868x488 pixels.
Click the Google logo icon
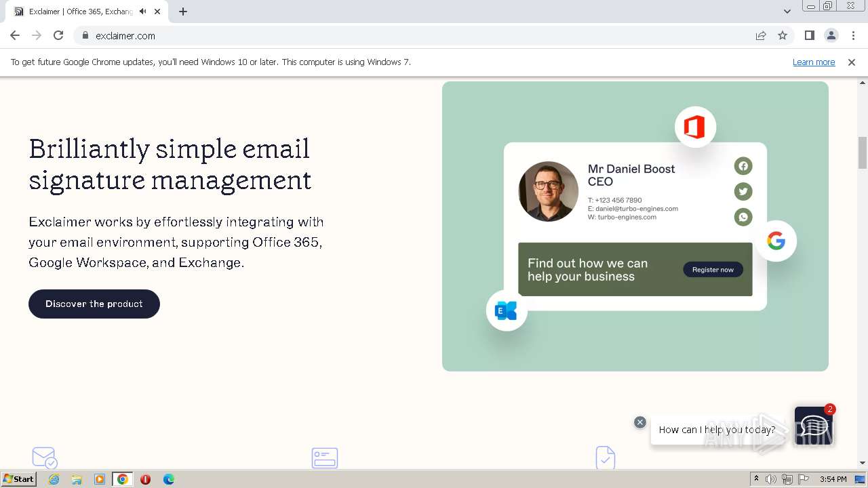(x=776, y=241)
